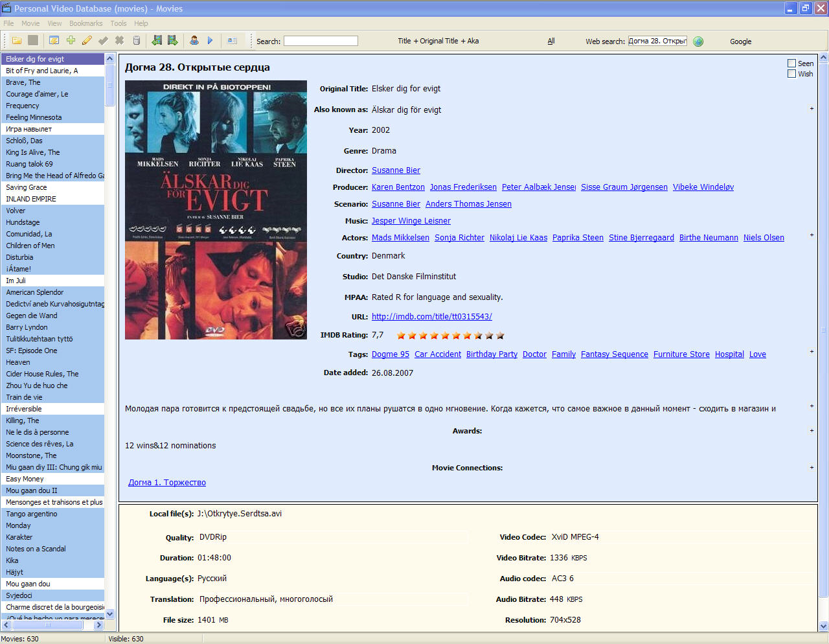Click the movie poster thumbnail
The width and height of the screenshot is (829, 644).
(x=216, y=210)
